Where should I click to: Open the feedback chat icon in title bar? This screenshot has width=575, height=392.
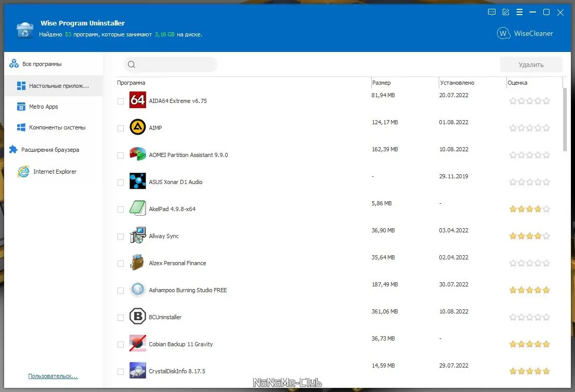tap(492, 12)
